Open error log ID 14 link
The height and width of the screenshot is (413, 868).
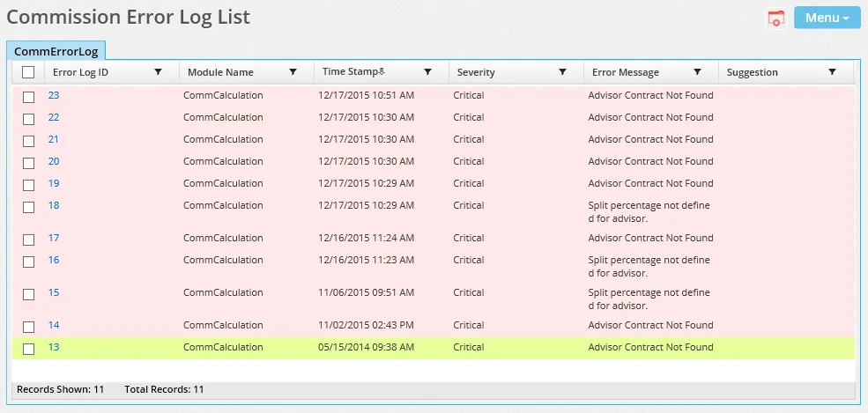(54, 325)
